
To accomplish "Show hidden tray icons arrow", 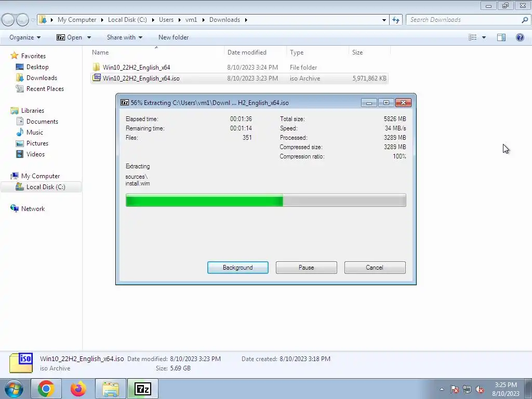I will [442, 389].
